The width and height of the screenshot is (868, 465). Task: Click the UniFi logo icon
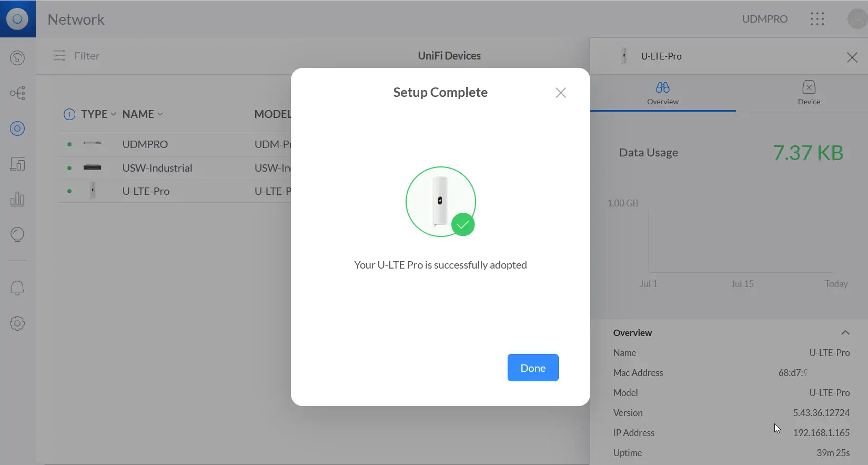coord(17,19)
